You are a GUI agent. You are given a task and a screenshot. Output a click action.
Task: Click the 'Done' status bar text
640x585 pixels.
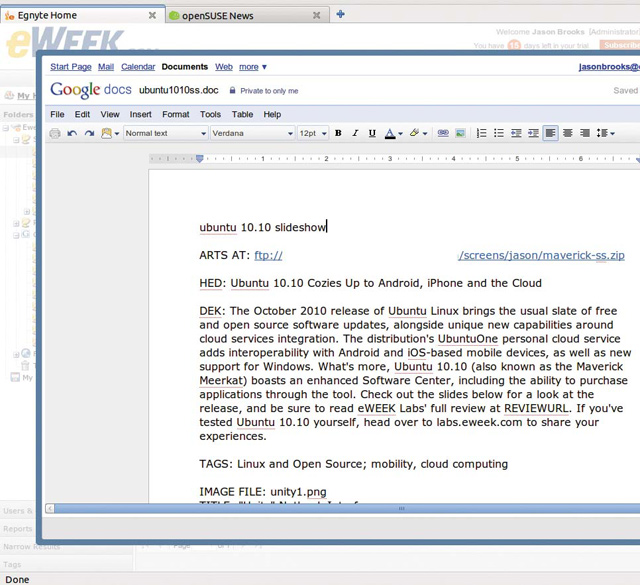(x=17, y=580)
